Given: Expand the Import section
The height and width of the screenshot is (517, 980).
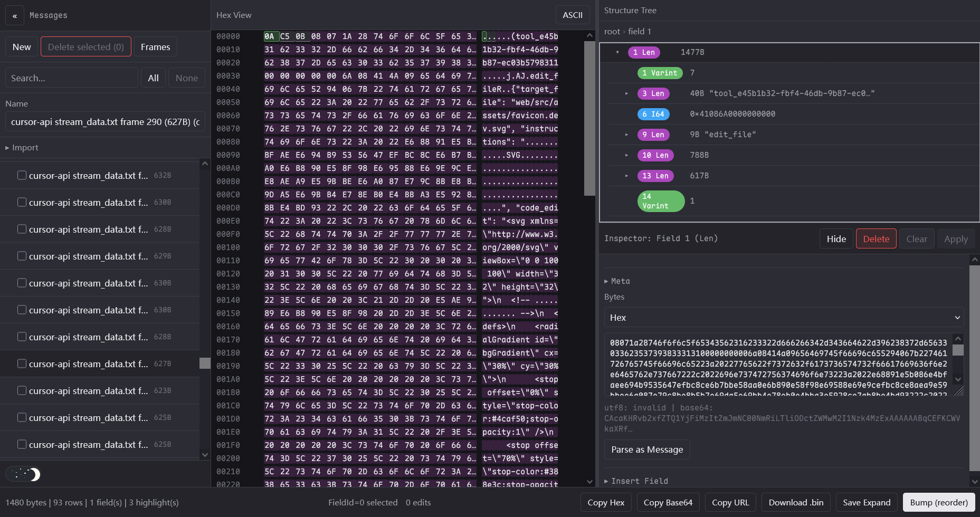Looking at the screenshot, I should click(22, 148).
